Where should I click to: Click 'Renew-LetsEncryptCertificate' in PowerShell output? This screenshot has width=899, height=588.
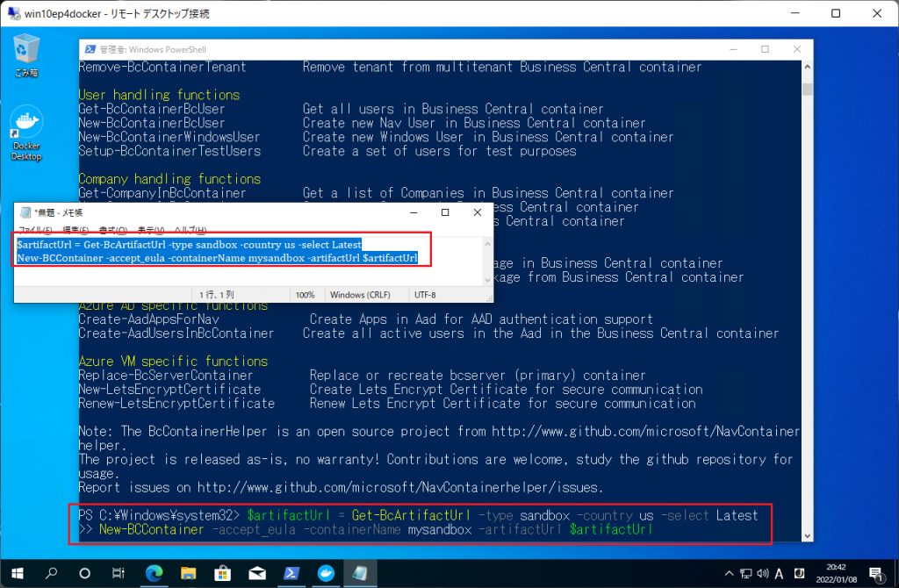pyautogui.click(x=176, y=404)
